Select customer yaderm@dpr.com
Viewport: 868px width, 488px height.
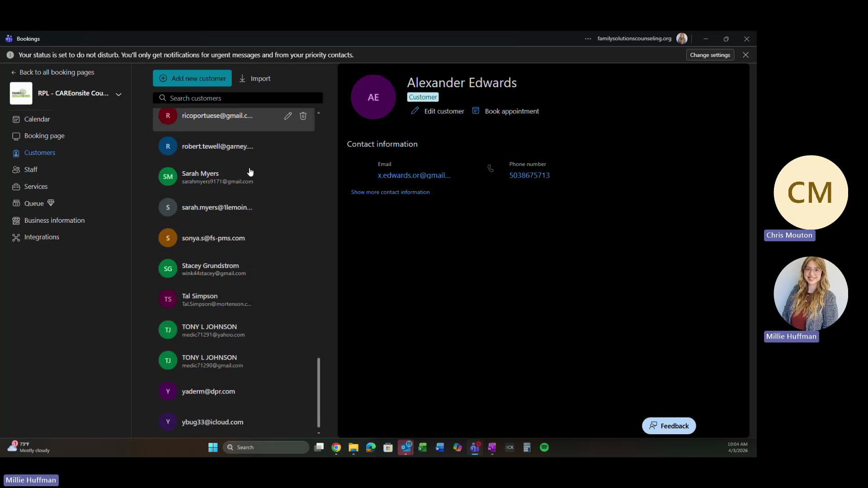[x=234, y=391]
